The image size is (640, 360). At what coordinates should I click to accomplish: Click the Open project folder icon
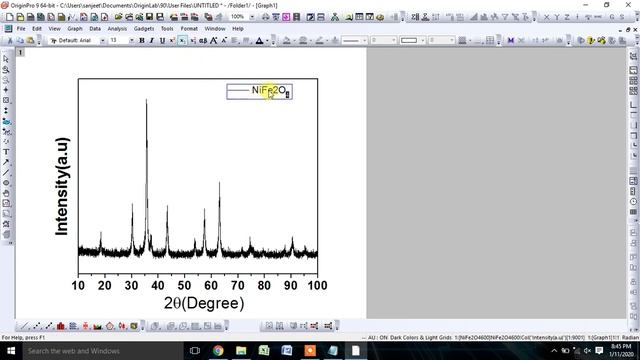tap(118, 17)
